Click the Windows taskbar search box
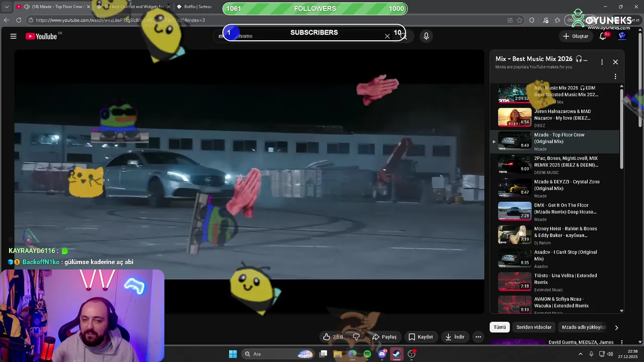This screenshot has height=362, width=644. tap(278, 354)
